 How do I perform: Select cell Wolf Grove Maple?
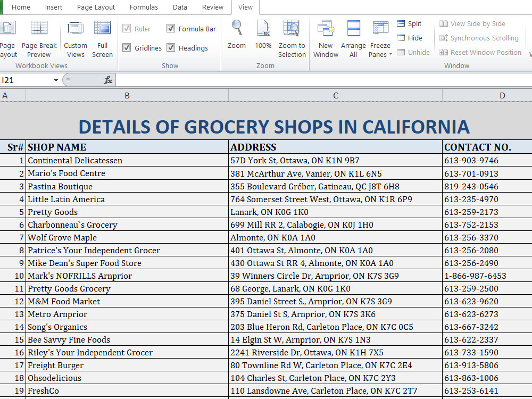click(127, 237)
